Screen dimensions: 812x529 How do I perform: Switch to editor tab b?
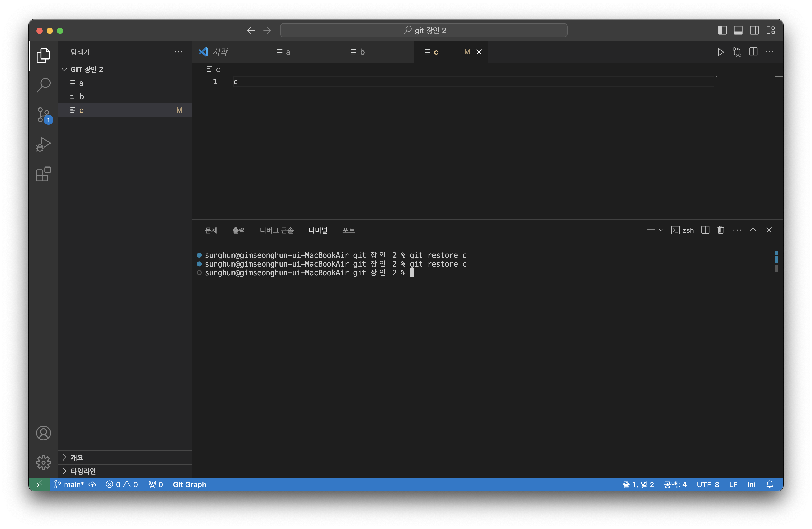coord(362,52)
